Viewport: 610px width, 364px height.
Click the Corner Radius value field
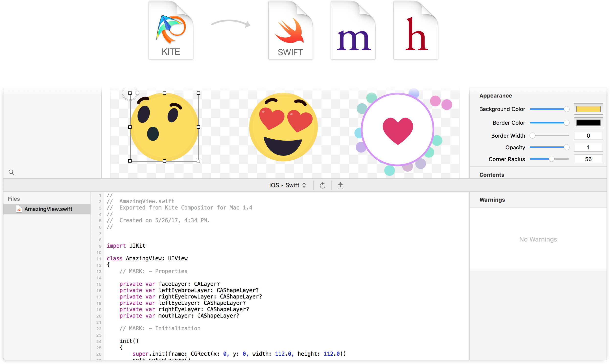click(x=588, y=159)
